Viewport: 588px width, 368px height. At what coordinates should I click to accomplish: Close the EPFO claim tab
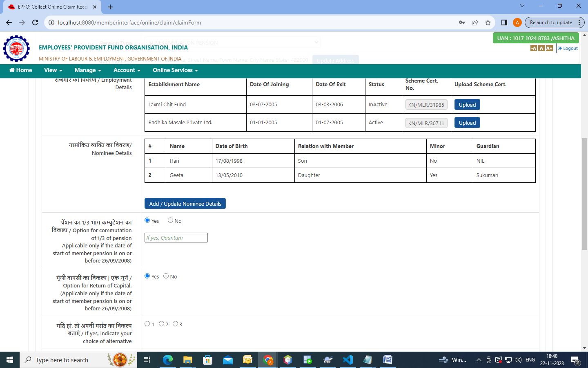95,7
